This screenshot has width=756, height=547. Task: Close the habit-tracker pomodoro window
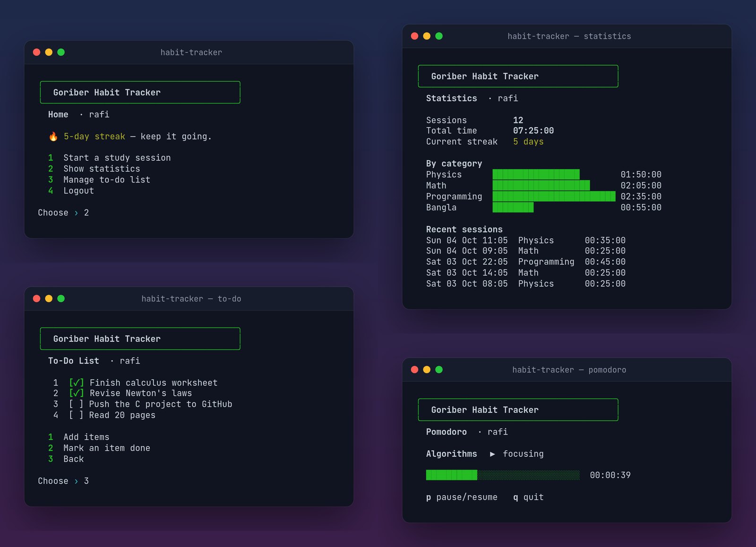tap(414, 370)
